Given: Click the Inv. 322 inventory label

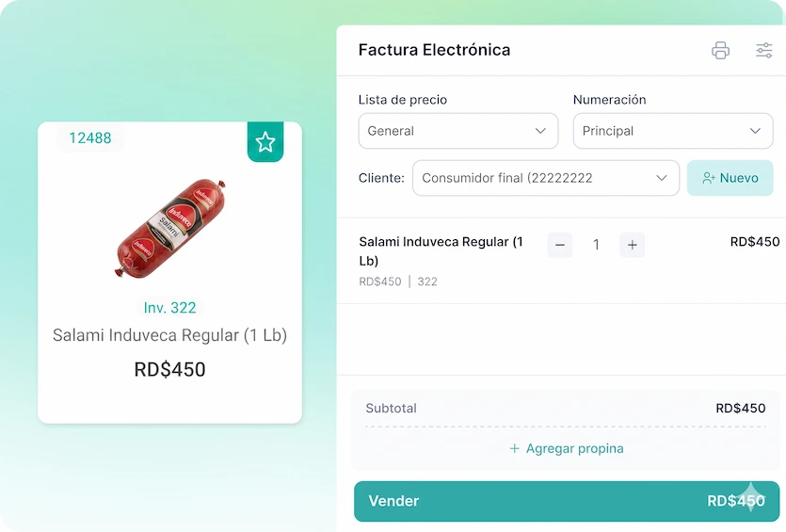Looking at the screenshot, I should [x=170, y=307].
